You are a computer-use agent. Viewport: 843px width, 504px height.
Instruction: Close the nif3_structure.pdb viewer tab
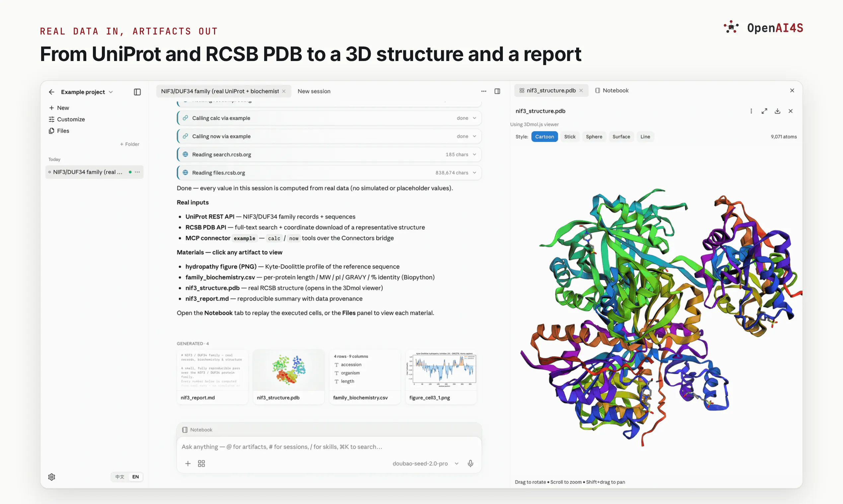[x=581, y=90]
